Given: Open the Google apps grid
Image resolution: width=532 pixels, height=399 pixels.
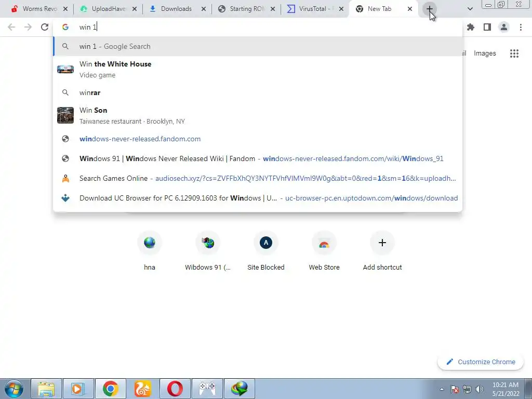Looking at the screenshot, I should pos(514,54).
